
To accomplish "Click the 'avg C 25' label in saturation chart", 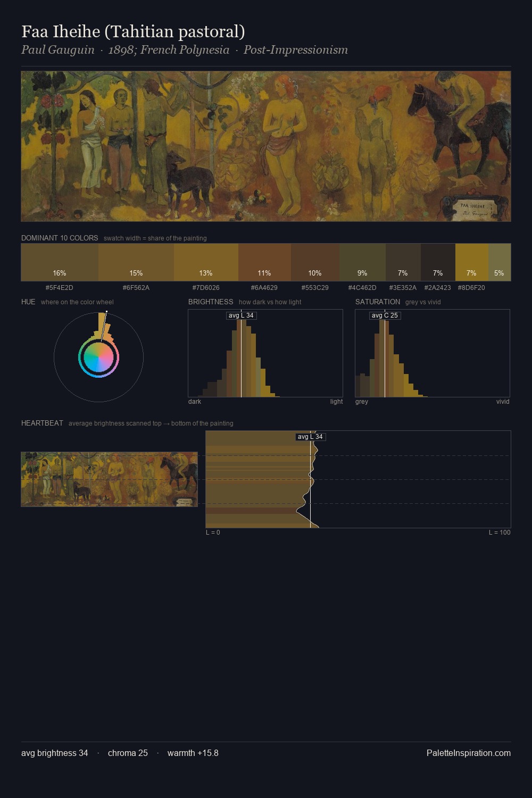I will click(385, 315).
